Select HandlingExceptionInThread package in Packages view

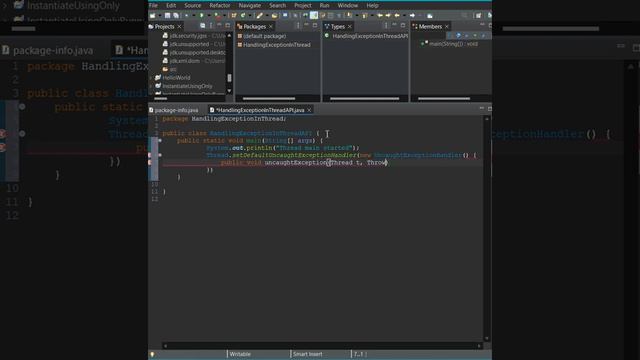point(274,45)
